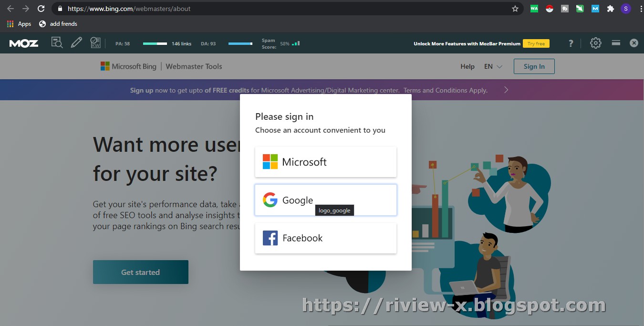Click the Get started button
This screenshot has width=644, height=326.
click(x=141, y=272)
